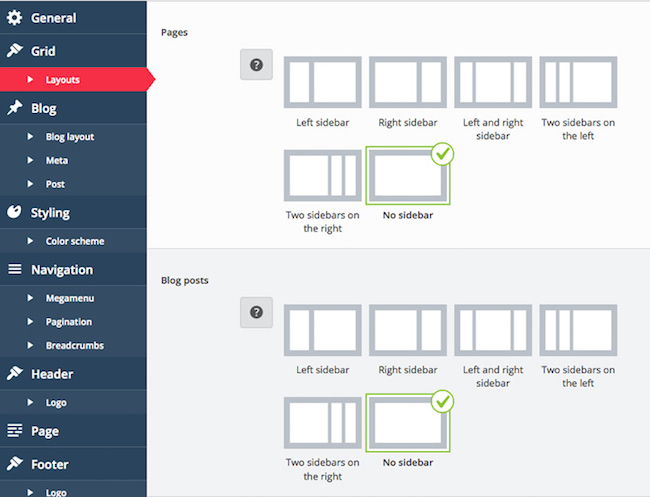Viewport: 650px width, 497px height.
Task: Click the Page lines icon
Action: [15, 431]
